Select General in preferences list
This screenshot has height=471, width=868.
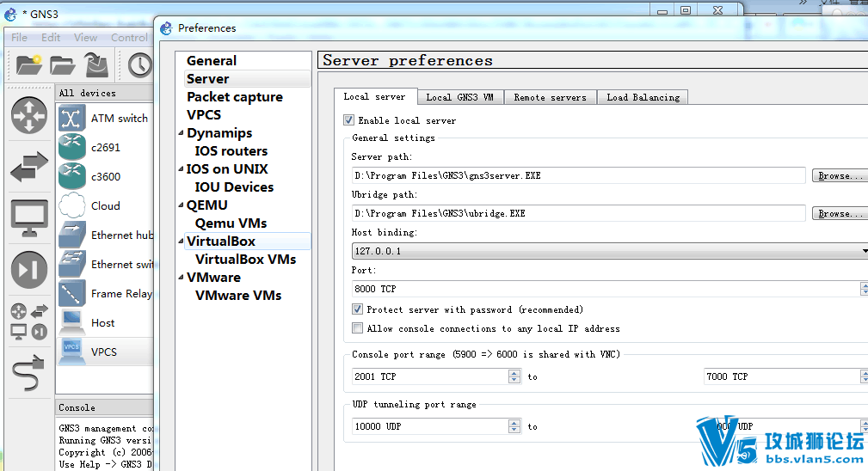(x=212, y=61)
